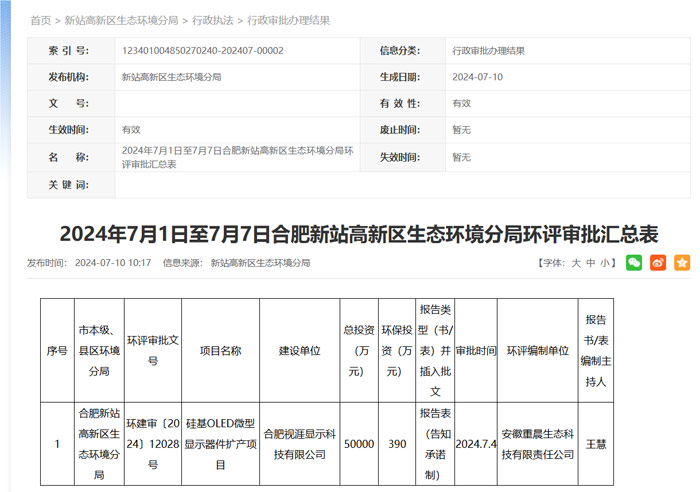Click the 信息来源 text 新站高新区生态环境分局

[x=260, y=263]
